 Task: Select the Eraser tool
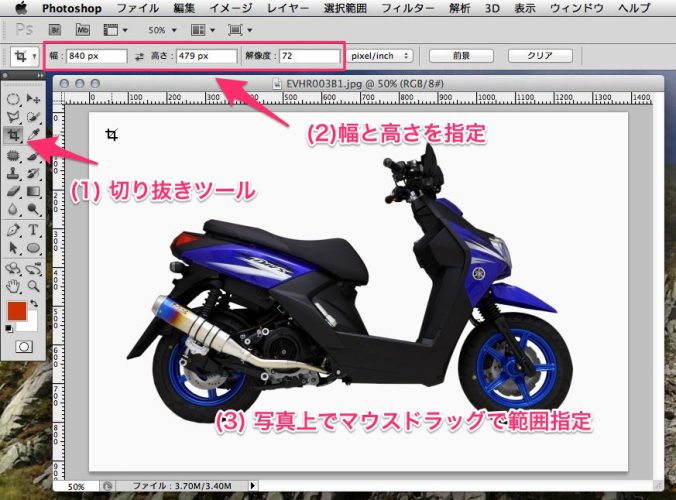(x=13, y=191)
